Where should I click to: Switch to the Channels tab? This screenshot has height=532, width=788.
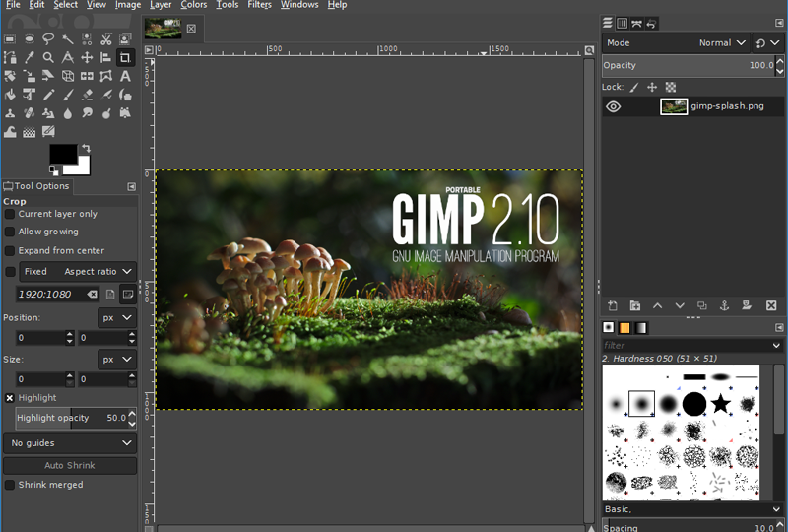pos(623,23)
